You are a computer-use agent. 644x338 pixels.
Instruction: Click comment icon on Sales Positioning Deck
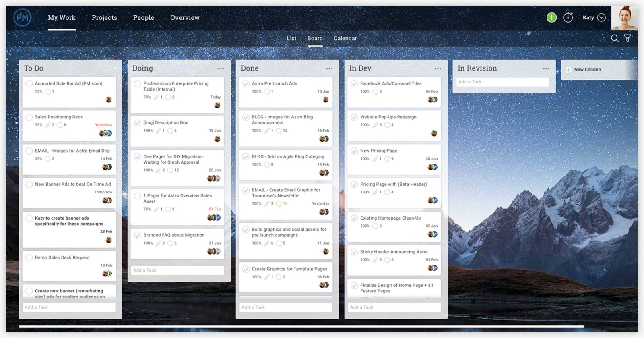(60, 125)
